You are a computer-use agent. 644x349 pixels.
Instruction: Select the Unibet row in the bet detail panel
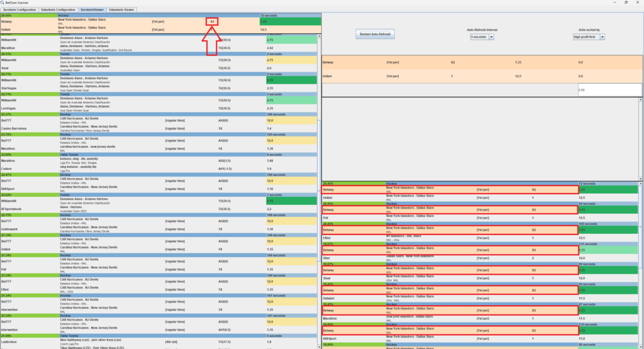tap(482, 76)
